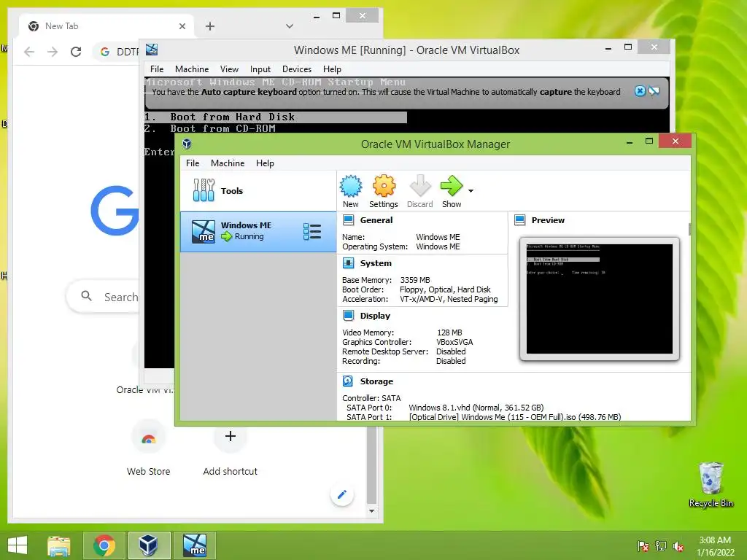Click the don't-show-again notification icon
Viewport: 747px width, 560px height.
pos(654,91)
